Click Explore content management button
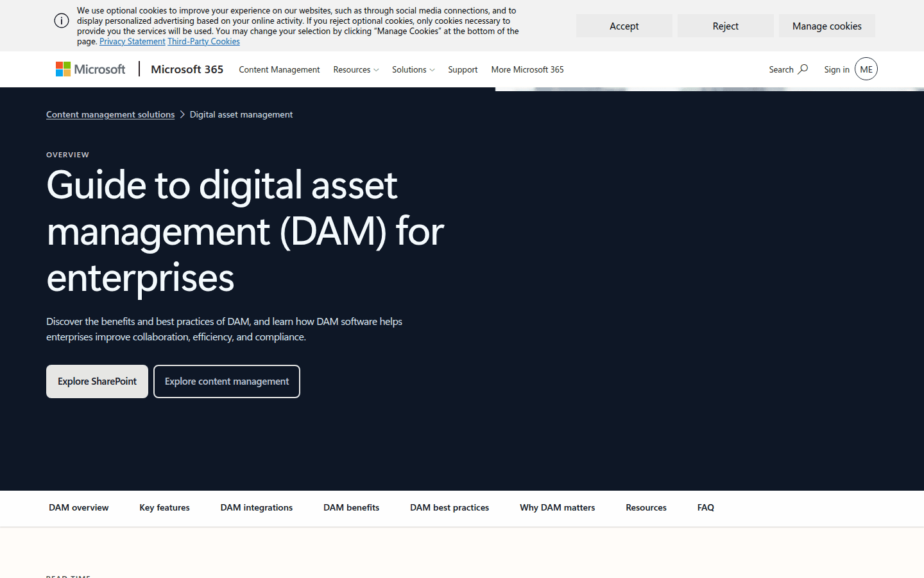Screen dimensions: 924x578 [x=227, y=381]
